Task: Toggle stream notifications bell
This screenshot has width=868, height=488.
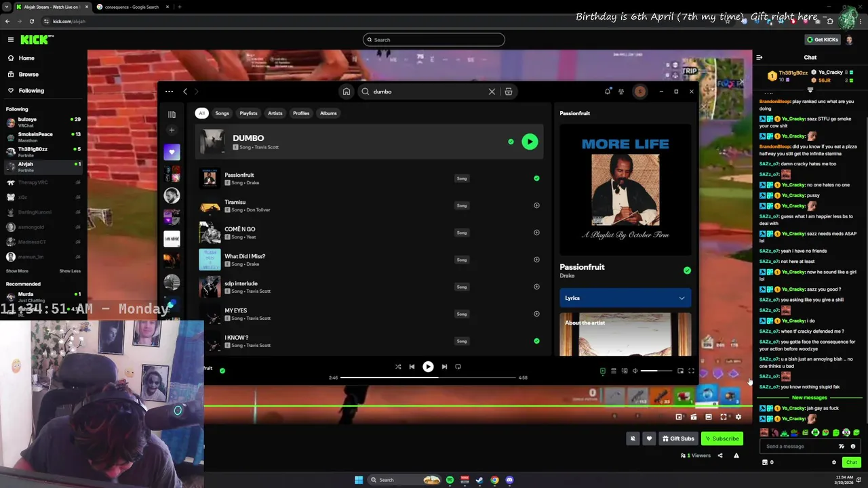Action: pyautogui.click(x=633, y=439)
